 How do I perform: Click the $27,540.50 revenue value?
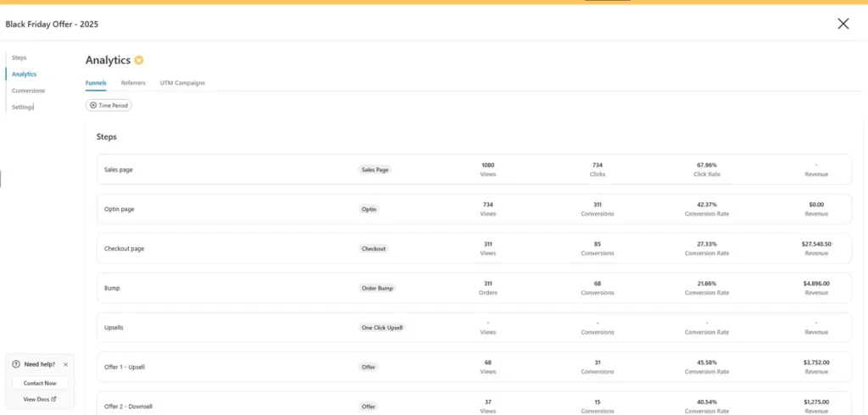[816, 244]
